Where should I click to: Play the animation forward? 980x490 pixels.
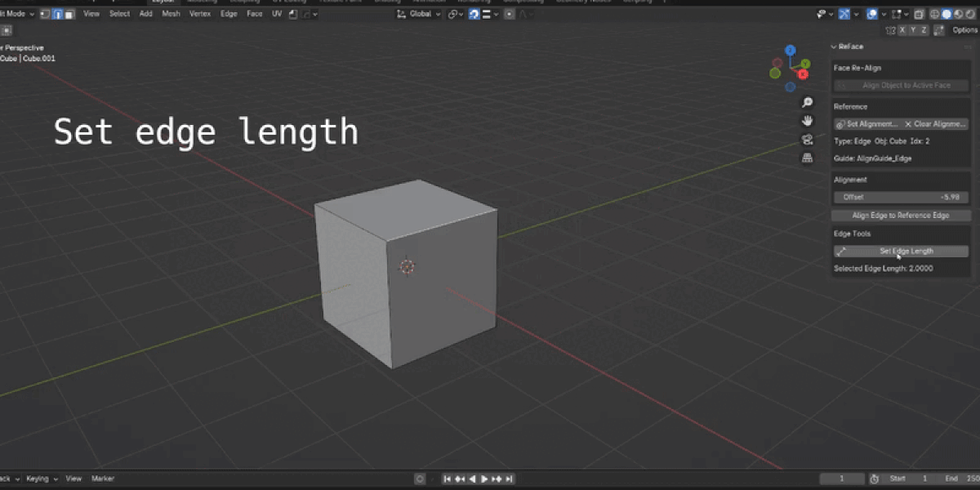tap(484, 479)
